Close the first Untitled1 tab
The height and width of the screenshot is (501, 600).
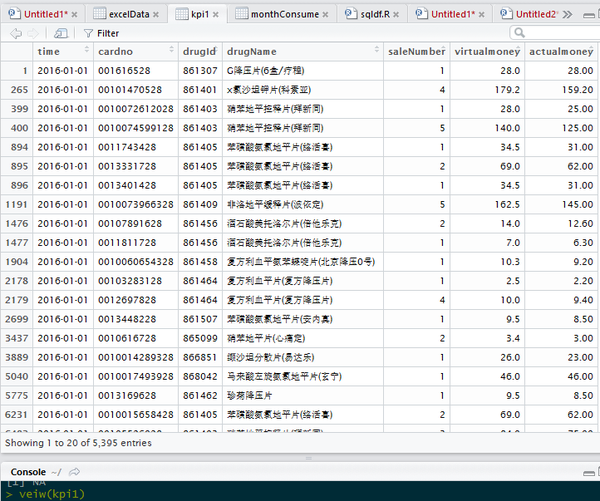(x=74, y=15)
